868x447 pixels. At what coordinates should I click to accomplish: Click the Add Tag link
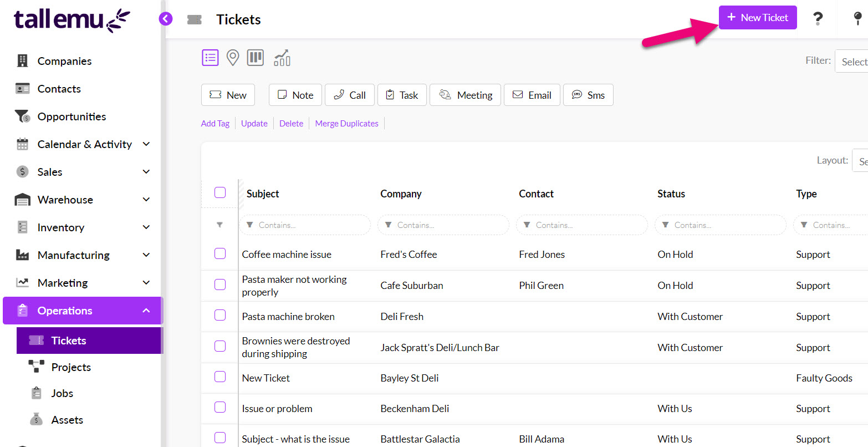[x=215, y=124]
